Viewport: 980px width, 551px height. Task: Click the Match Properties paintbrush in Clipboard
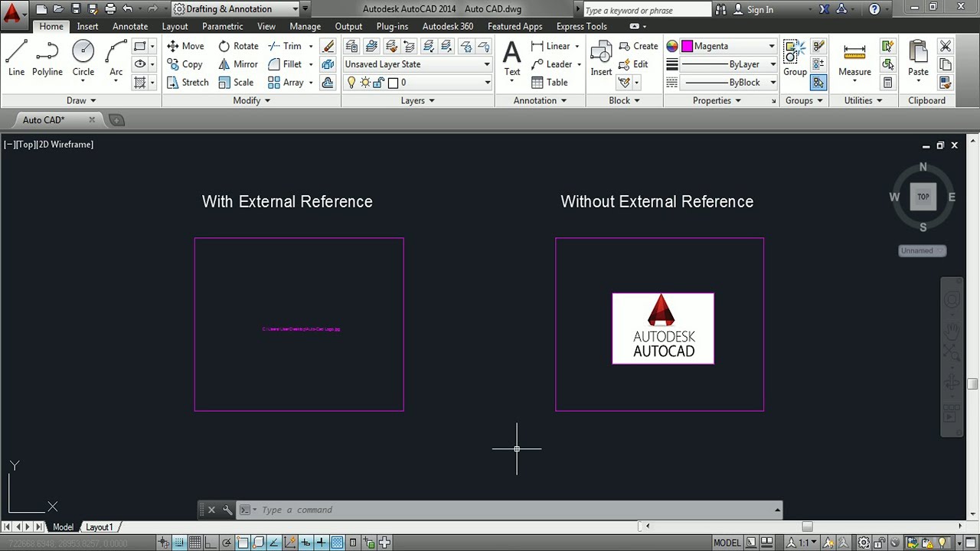tap(946, 83)
